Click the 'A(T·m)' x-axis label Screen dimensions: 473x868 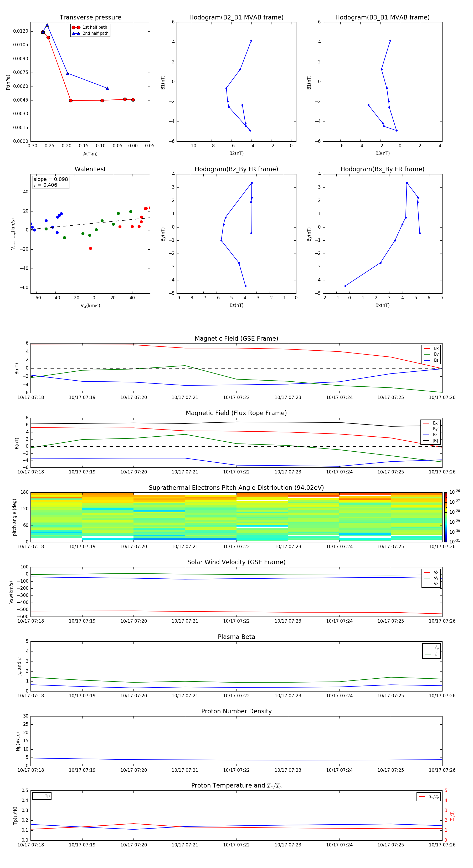(90, 154)
